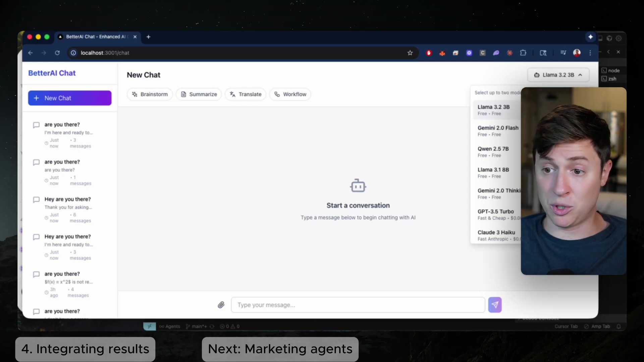Open the media controls playlist icon
Image resolution: width=644 pixels, height=362 pixels.
coord(563,53)
